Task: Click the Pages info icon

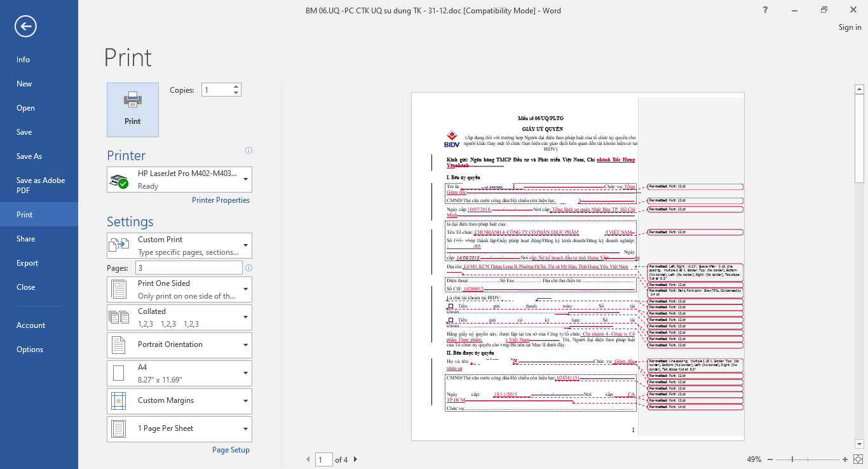Action: pos(248,268)
